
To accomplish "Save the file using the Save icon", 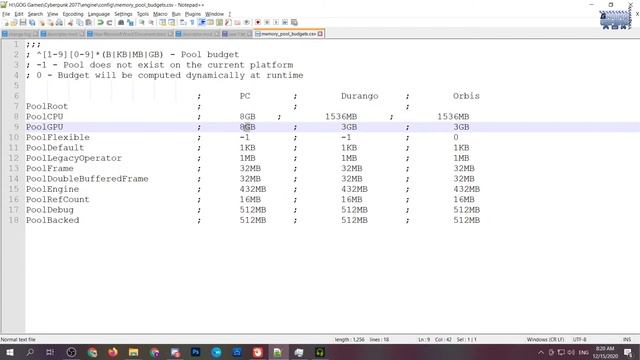I will coord(23,23).
